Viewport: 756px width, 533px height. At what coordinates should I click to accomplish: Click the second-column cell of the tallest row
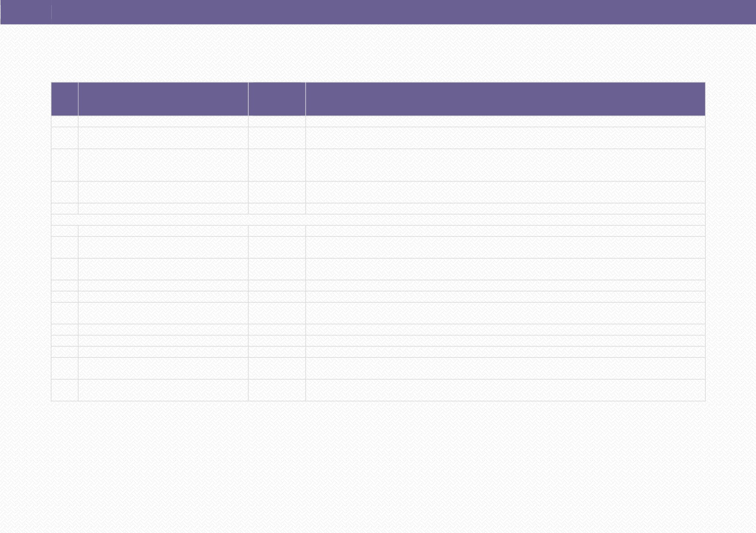pyautogui.click(x=163, y=165)
